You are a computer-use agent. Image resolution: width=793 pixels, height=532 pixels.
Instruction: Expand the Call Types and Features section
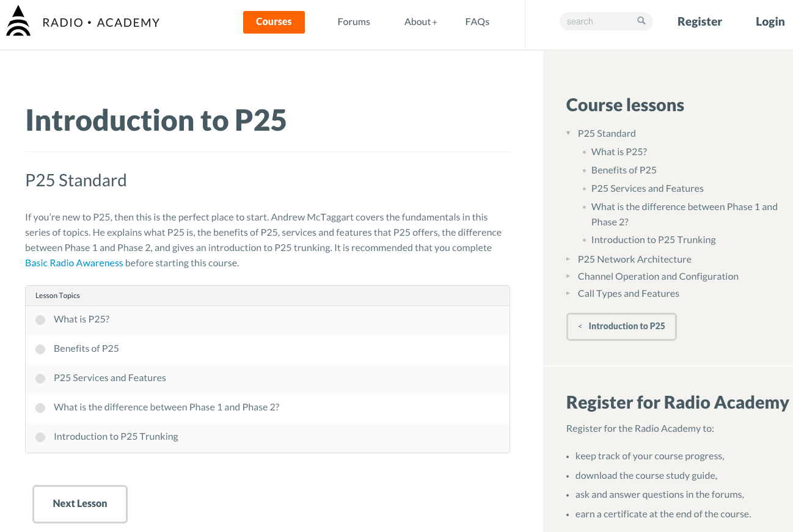[568, 293]
